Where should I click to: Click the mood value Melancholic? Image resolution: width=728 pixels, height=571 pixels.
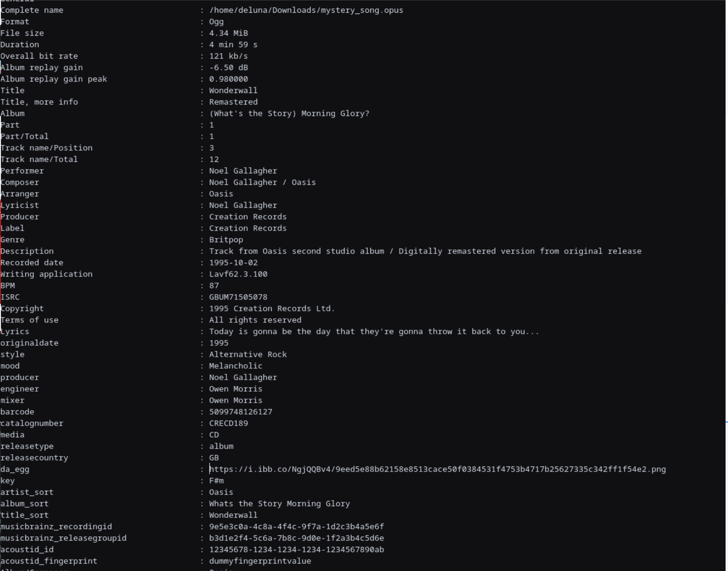click(x=236, y=366)
